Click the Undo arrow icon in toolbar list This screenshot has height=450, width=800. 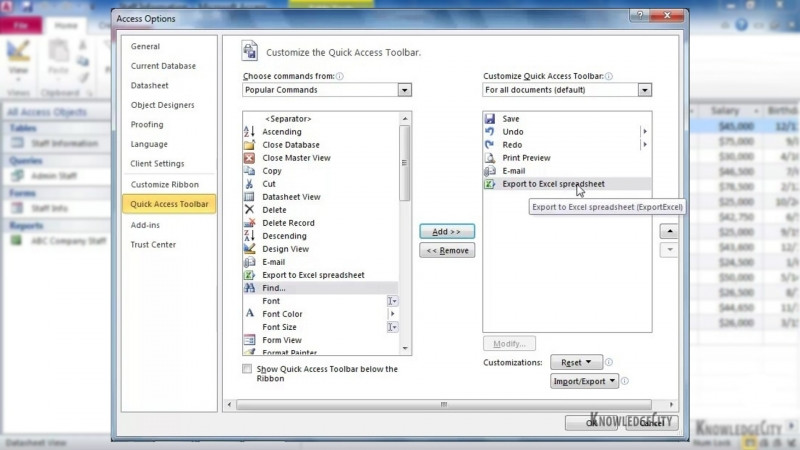(490, 132)
